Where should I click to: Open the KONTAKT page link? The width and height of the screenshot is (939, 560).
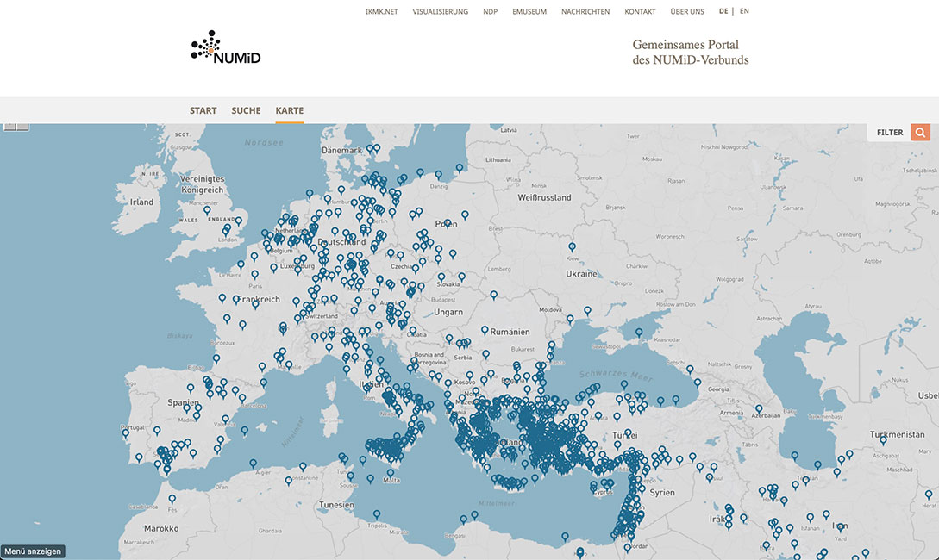(640, 11)
